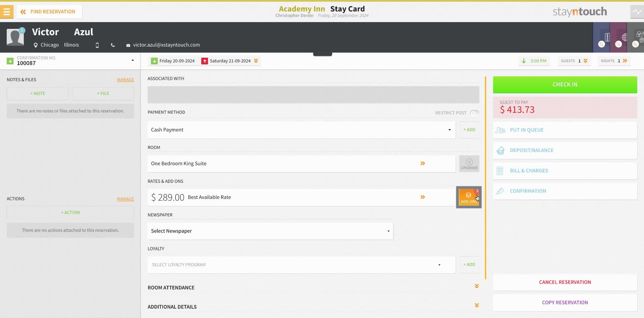The width and height of the screenshot is (644, 318).
Task: Open the Select Loyalty Program dropdown
Action: (302, 265)
